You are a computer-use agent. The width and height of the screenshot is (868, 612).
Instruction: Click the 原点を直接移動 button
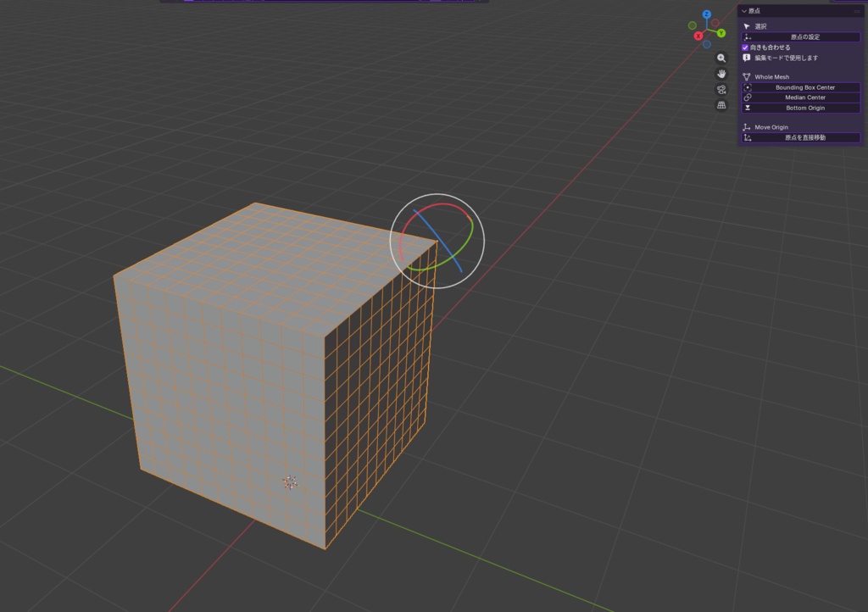pos(801,138)
